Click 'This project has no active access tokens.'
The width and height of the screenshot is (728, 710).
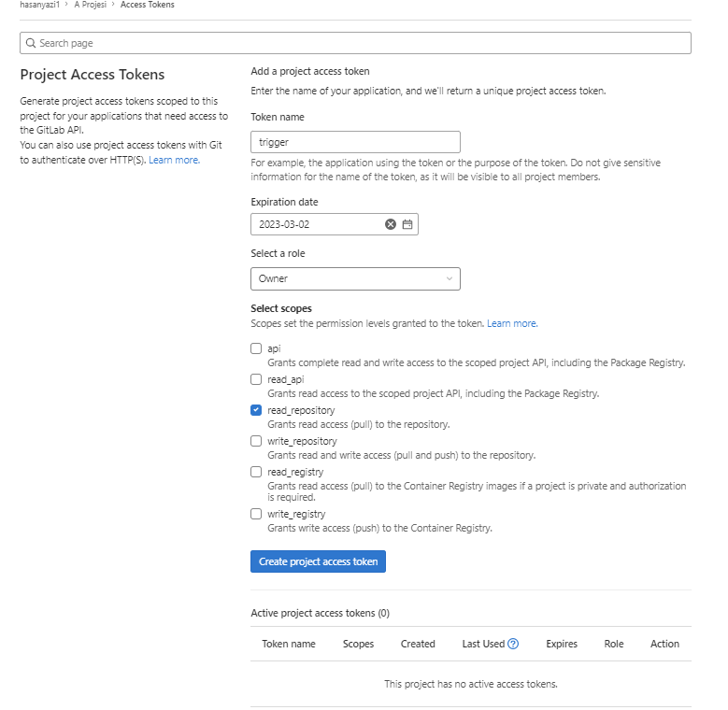point(471,684)
